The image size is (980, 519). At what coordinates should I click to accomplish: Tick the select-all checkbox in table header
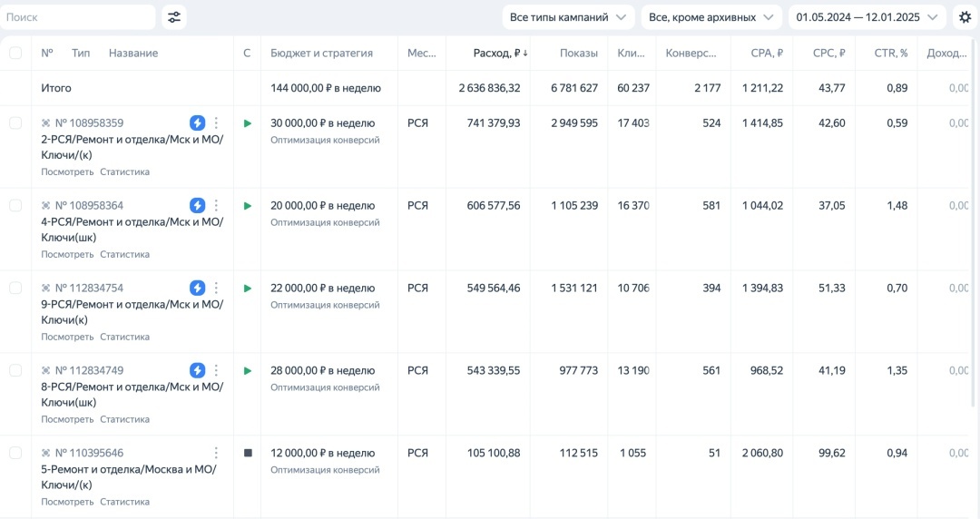click(x=15, y=54)
